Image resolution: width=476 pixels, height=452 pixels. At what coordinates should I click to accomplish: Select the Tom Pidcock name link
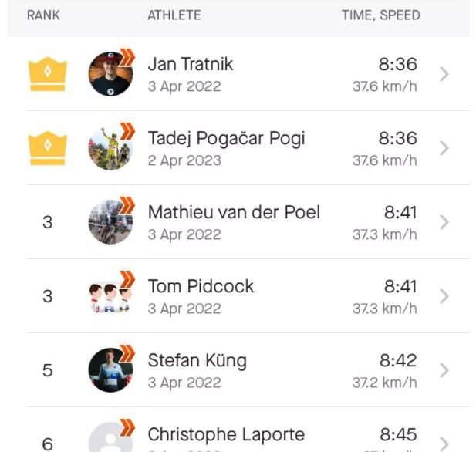click(x=201, y=286)
